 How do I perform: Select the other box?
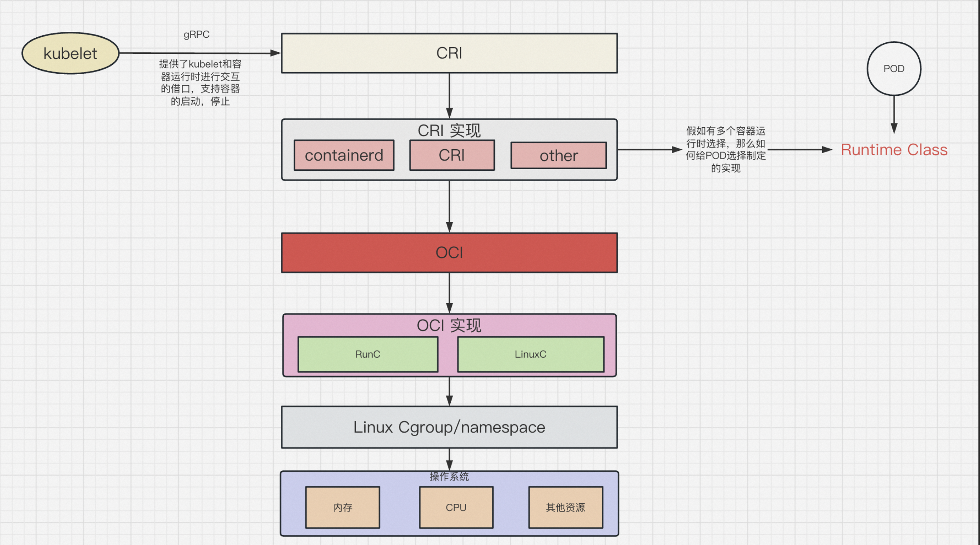pyautogui.click(x=559, y=155)
